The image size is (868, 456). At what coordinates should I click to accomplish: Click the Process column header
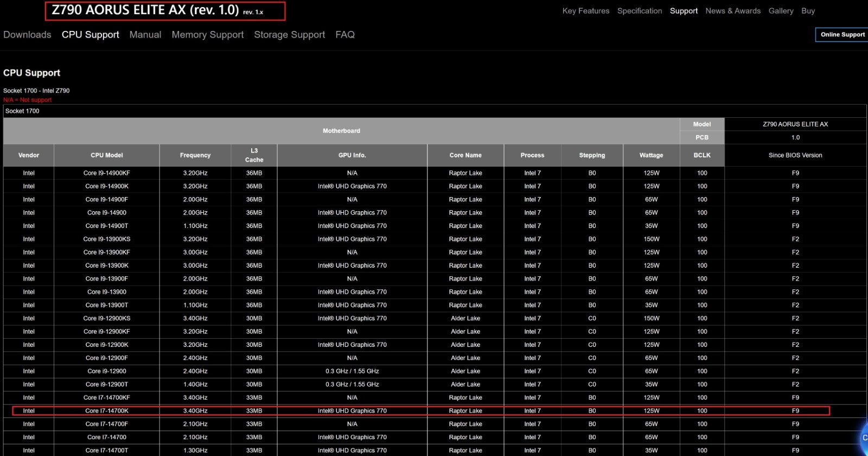coord(532,155)
